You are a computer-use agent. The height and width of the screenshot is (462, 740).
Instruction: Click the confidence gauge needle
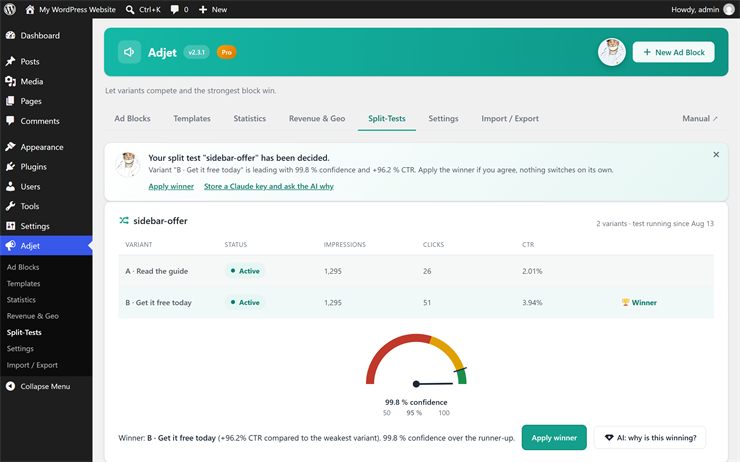point(433,384)
